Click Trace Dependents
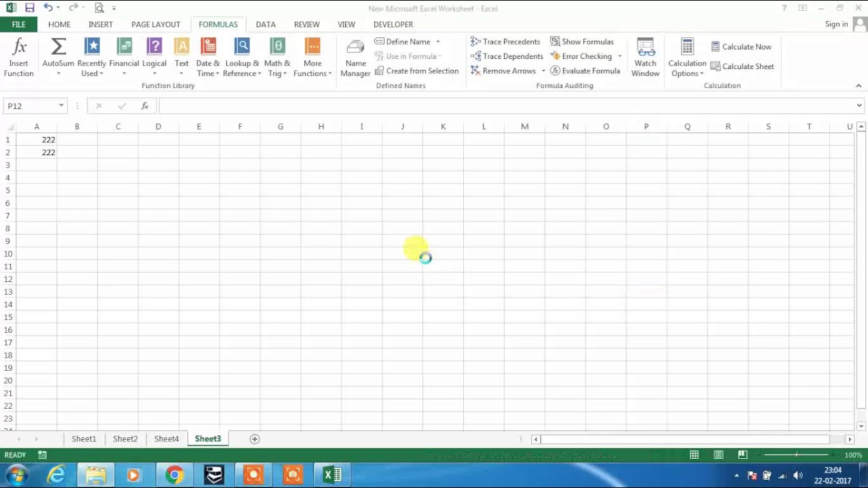 [x=507, y=56]
